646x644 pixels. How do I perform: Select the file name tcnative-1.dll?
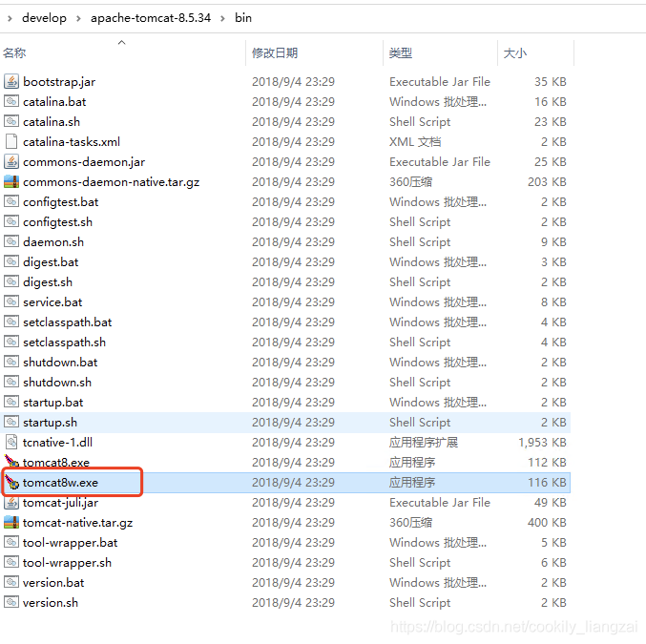(x=57, y=442)
